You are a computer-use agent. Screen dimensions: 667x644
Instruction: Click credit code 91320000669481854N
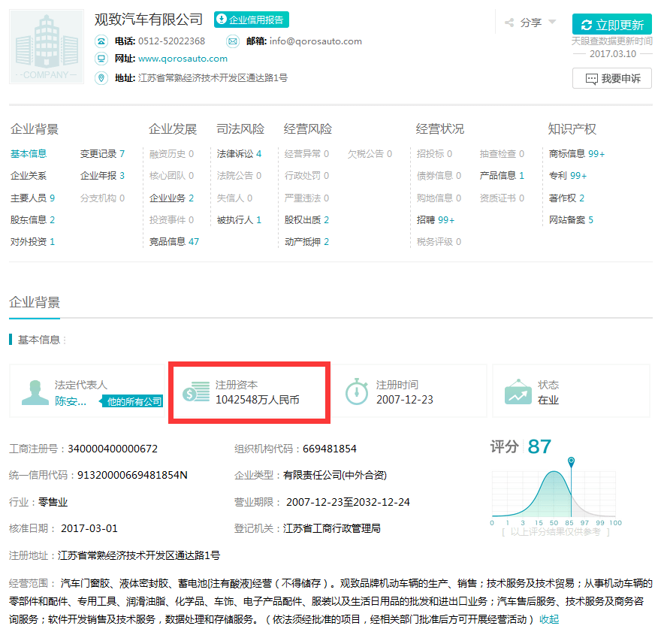tap(132, 475)
